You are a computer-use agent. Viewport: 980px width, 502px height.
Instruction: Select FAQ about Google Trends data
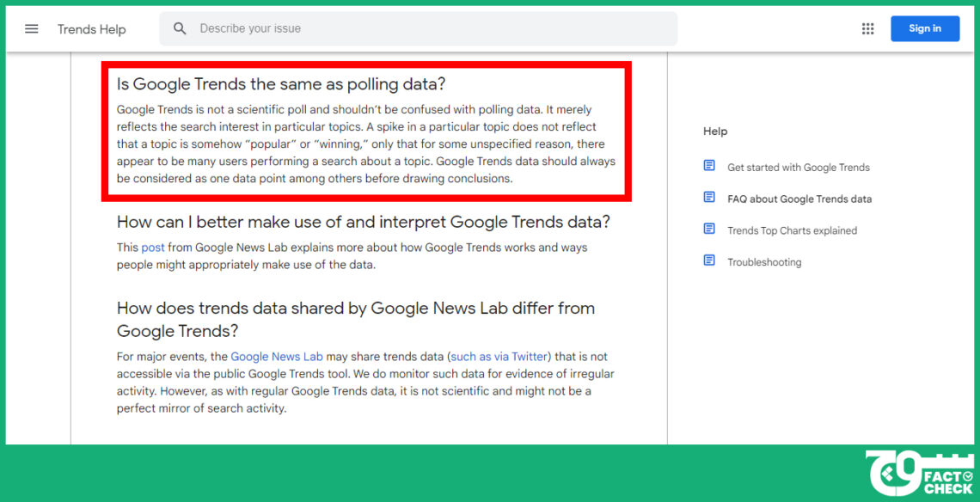click(x=799, y=199)
